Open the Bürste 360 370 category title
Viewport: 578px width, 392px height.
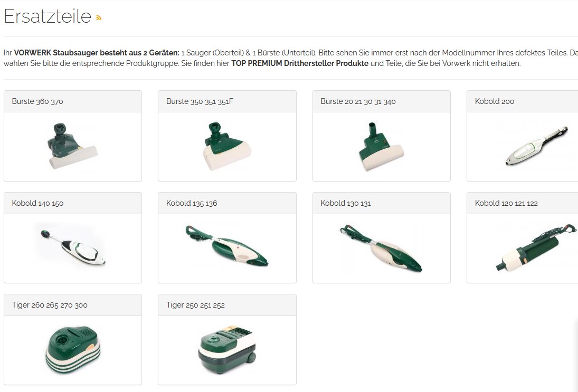pyautogui.click(x=37, y=101)
